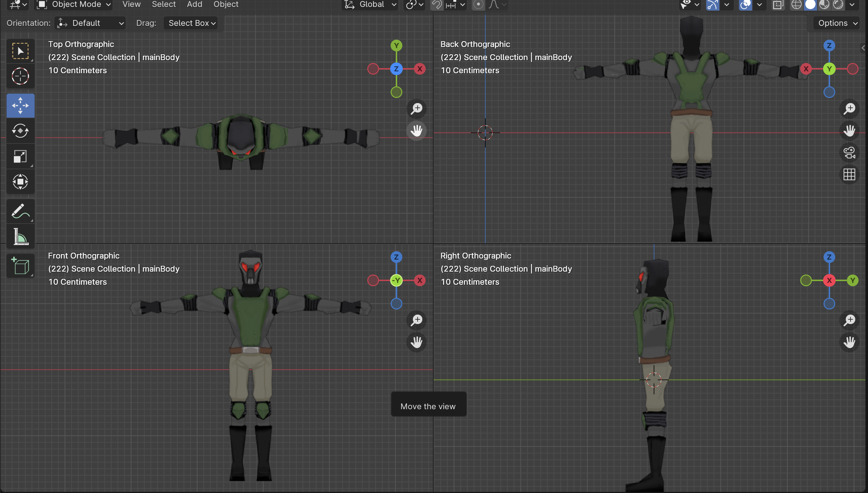
Task: Open proportional editing falloff dropdown
Action: [x=497, y=5]
